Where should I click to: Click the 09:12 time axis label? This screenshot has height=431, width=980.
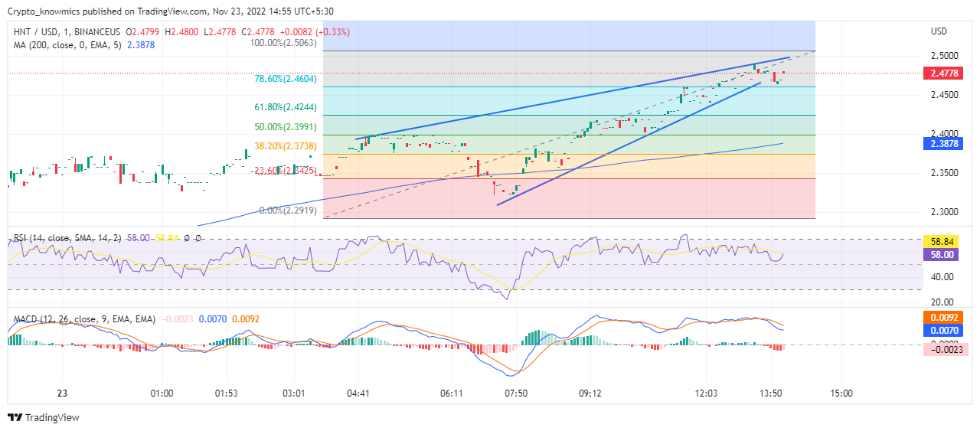point(590,393)
